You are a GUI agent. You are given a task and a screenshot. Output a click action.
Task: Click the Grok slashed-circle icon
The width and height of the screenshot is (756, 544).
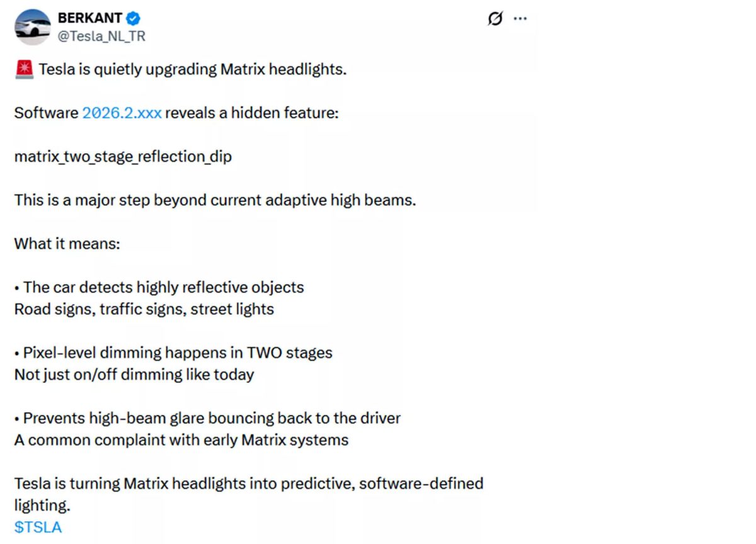coord(495,19)
